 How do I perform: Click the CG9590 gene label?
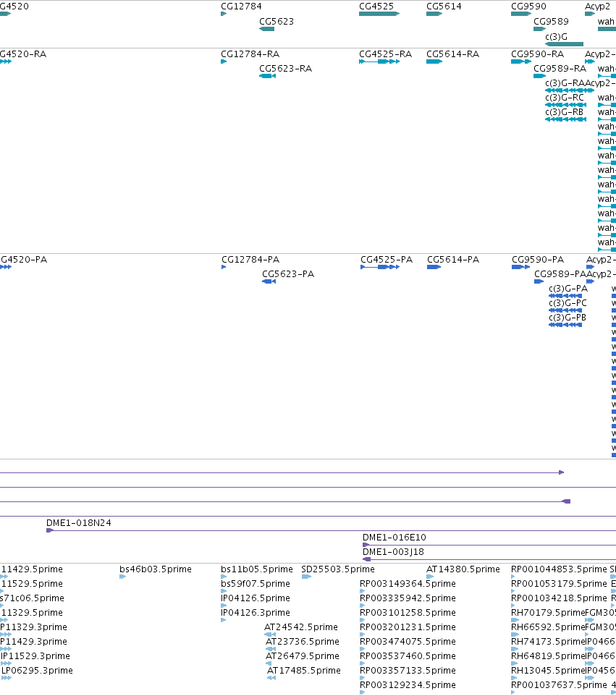click(x=528, y=7)
